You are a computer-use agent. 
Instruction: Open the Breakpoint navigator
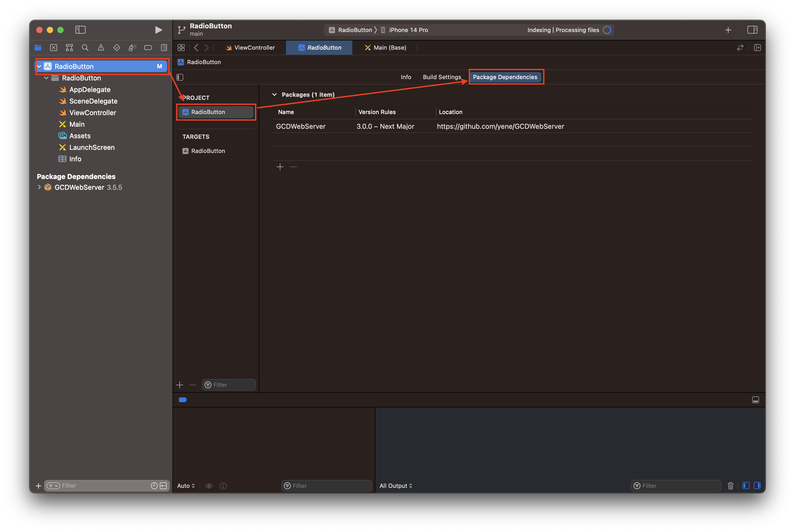pyautogui.click(x=148, y=48)
